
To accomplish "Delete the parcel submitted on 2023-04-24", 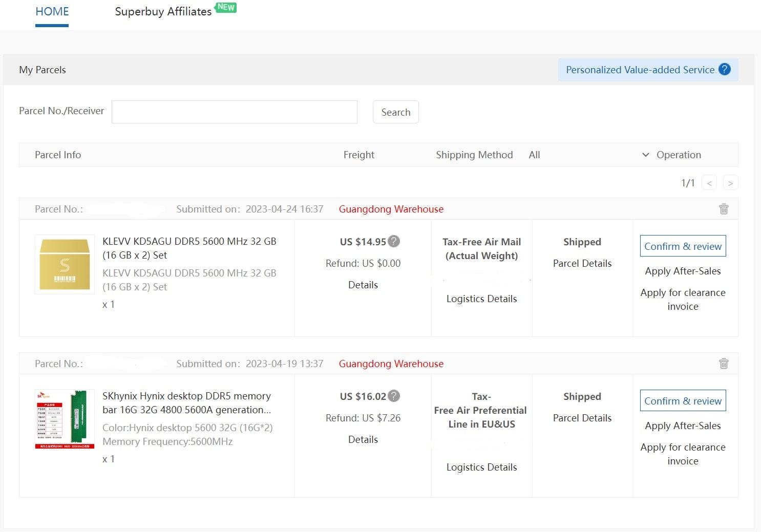I will click(724, 209).
